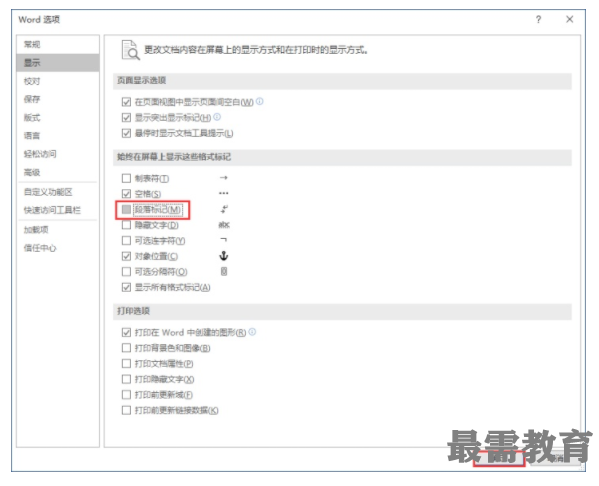Toggle 在页面视图中显示页面间空白 checkbox
This screenshot has height=486, width=599.
(x=126, y=102)
